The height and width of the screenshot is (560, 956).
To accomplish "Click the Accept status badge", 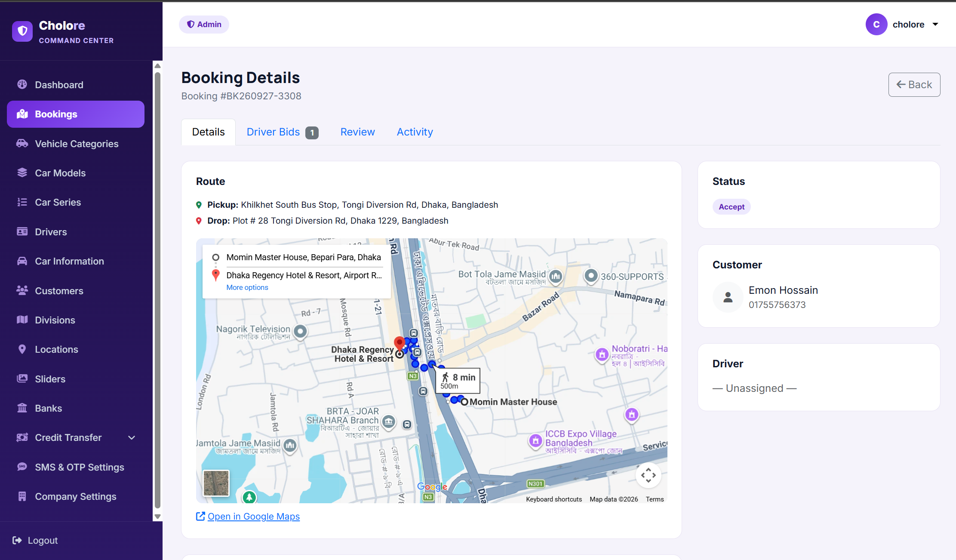I will [x=732, y=207].
